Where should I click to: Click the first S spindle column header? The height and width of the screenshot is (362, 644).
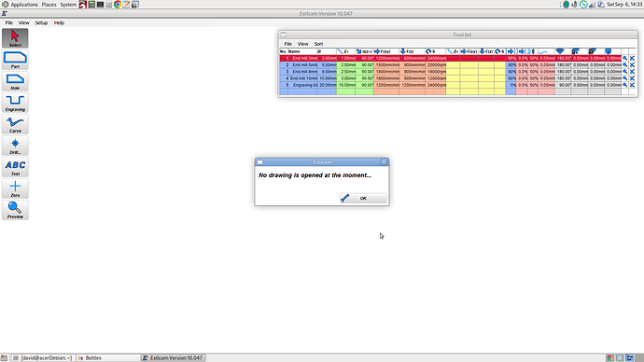436,51
